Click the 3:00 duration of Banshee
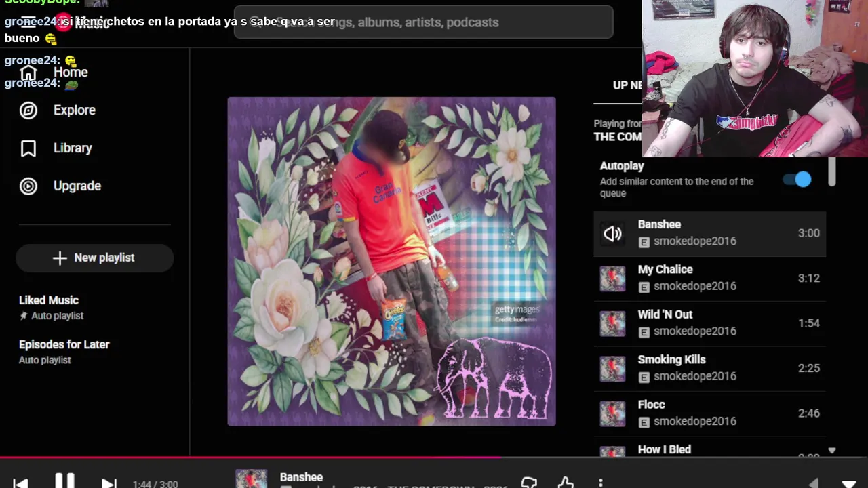Image resolution: width=868 pixels, height=488 pixels. [808, 233]
